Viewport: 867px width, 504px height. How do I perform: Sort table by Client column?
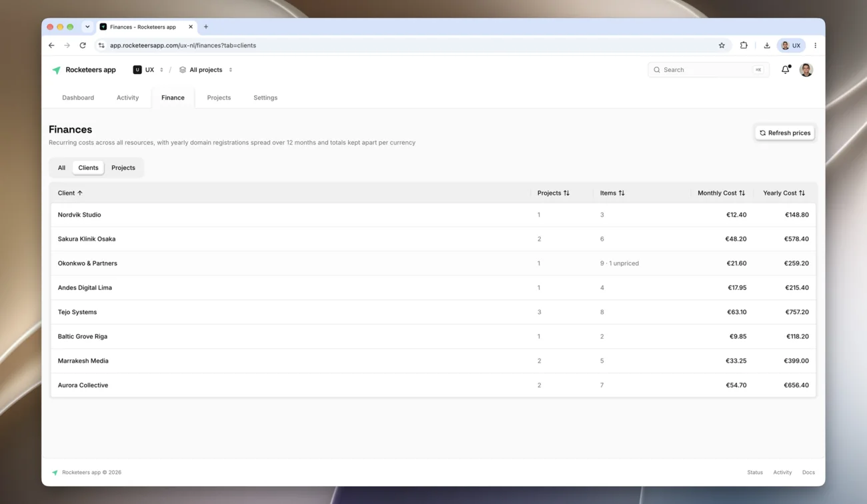point(70,193)
